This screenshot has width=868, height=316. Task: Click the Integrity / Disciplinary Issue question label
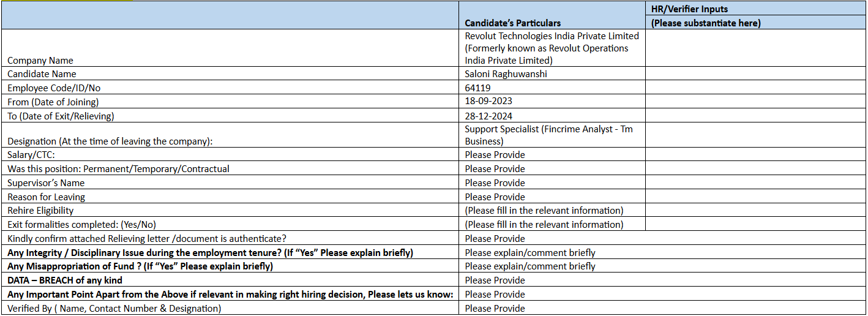(x=210, y=253)
